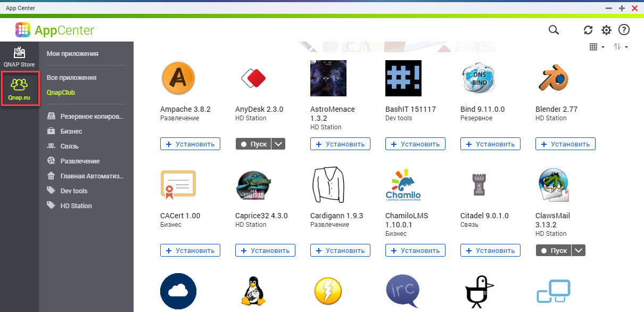Open Мои приложения section
644x312 pixels.
pos(72,54)
